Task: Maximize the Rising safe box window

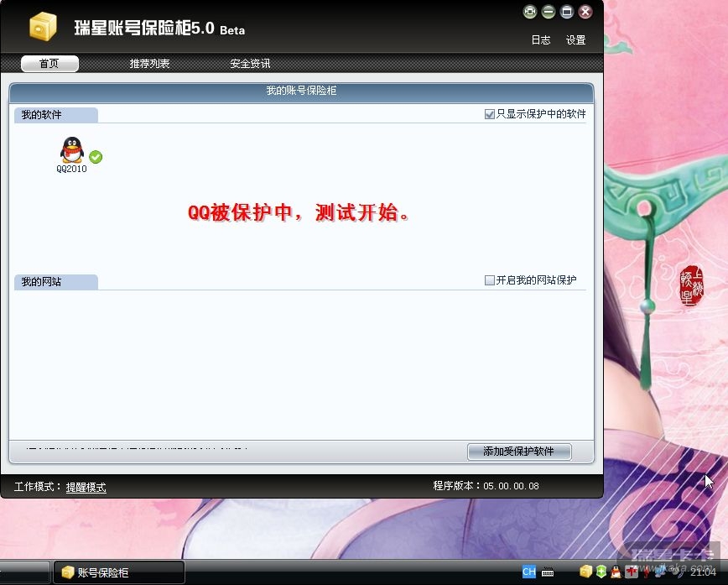Action: coord(567,12)
